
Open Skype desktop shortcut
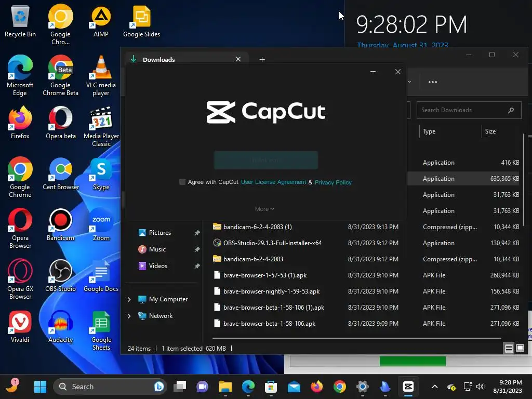pos(101,174)
